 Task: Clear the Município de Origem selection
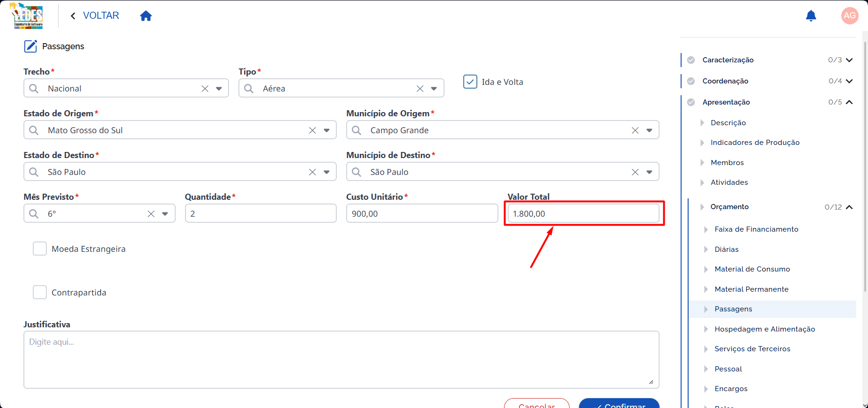click(635, 130)
